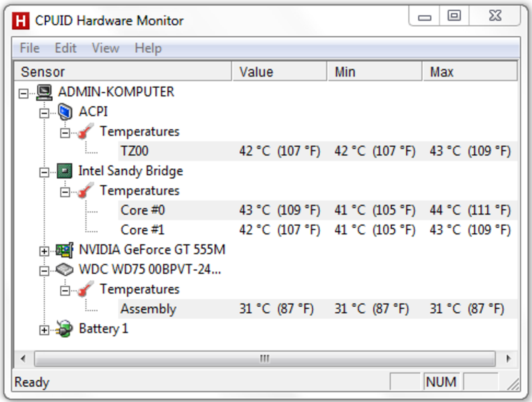Click the ADMIN-KOMPUTER computer icon
The height and width of the screenshot is (402, 532).
coord(44,92)
